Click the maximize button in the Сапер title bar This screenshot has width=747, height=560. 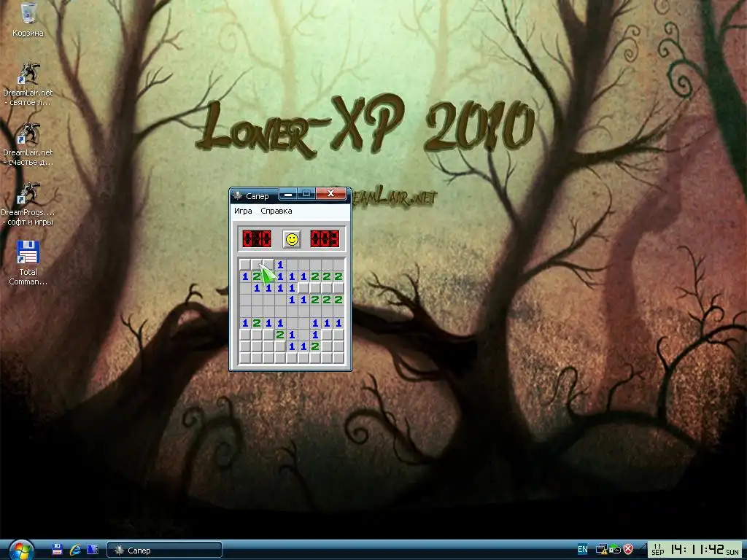[307, 193]
